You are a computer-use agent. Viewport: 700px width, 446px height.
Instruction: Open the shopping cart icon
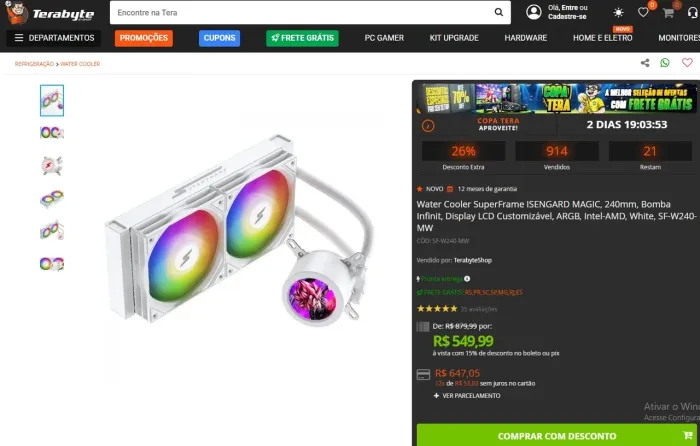668,13
